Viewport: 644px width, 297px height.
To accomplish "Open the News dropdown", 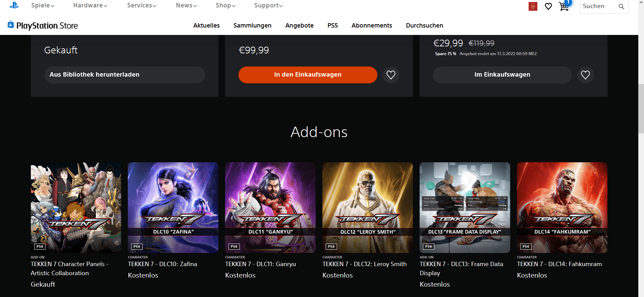I will pos(186,5).
